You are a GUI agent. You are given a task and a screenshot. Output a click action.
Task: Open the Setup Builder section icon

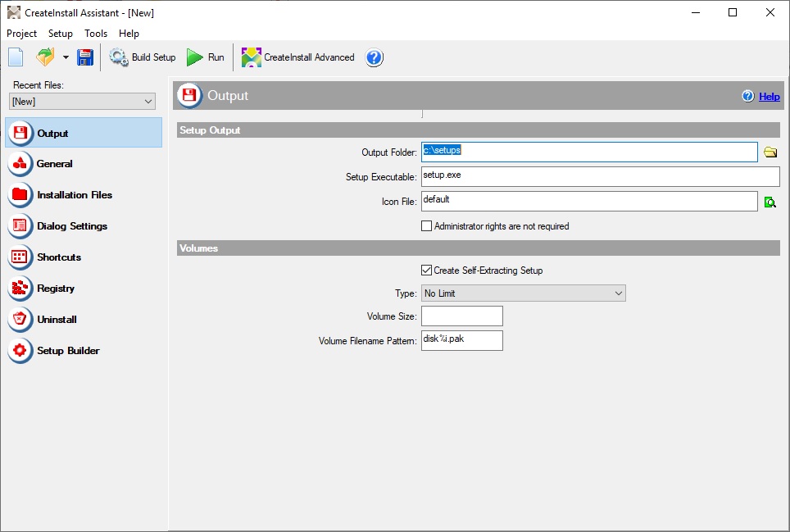pos(20,351)
